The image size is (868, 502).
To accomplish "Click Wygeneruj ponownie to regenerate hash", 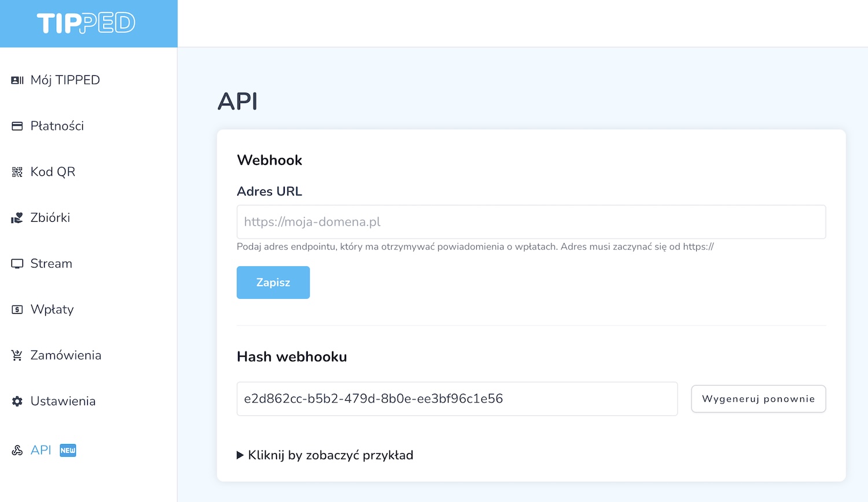I will pos(758,399).
